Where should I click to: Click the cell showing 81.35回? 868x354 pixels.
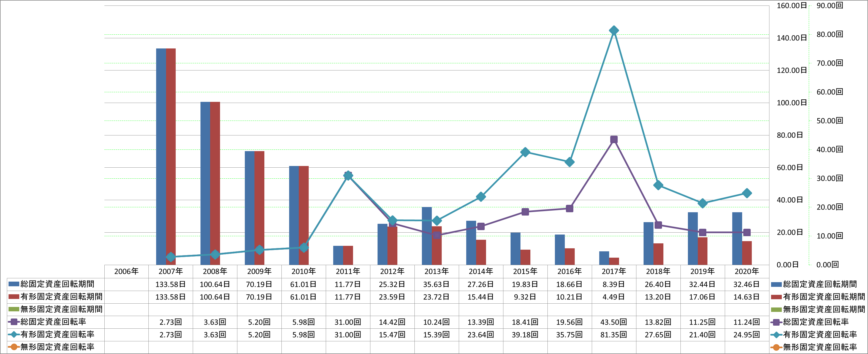point(614,334)
